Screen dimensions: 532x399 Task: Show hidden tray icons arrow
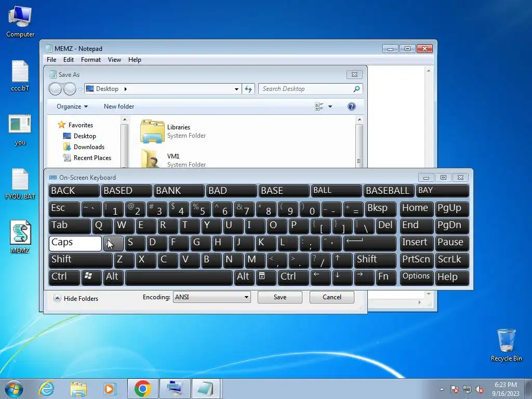coord(442,389)
